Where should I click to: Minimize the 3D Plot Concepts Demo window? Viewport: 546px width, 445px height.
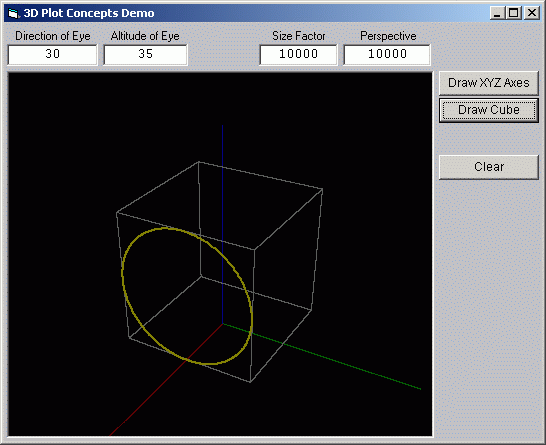(497, 13)
